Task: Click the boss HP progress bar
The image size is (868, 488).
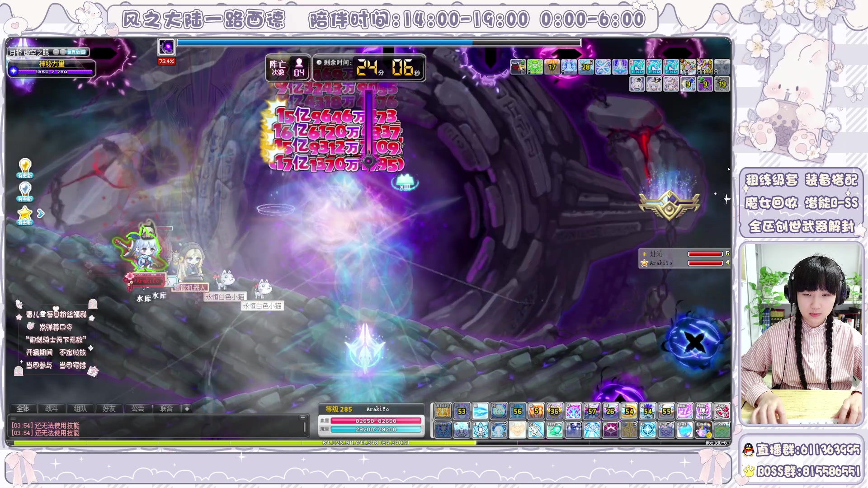Action: [379, 42]
